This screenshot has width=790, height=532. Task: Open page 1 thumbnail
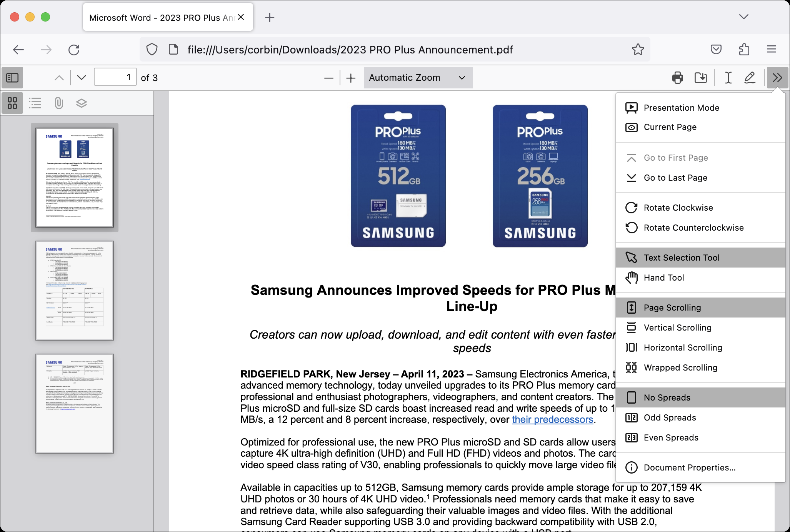pyautogui.click(x=75, y=178)
